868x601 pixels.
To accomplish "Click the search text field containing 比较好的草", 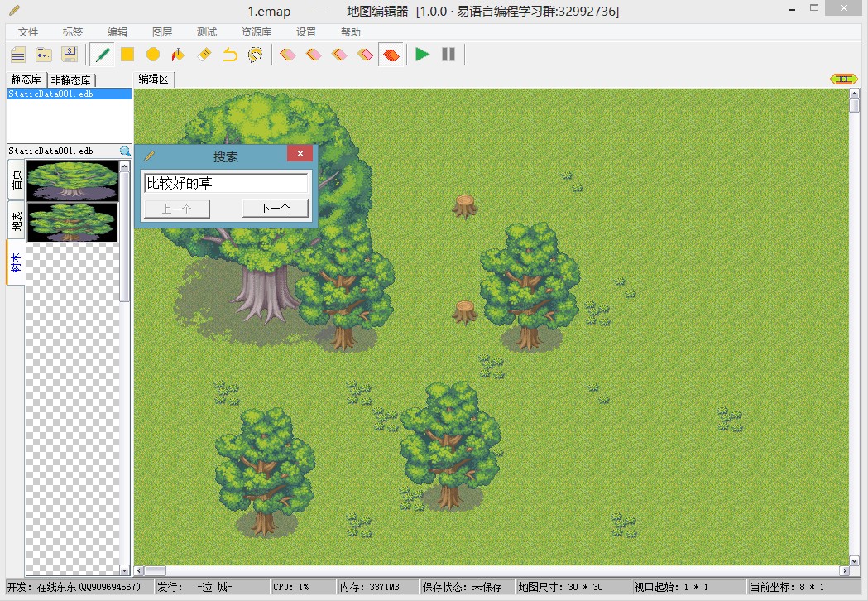I will [226, 183].
